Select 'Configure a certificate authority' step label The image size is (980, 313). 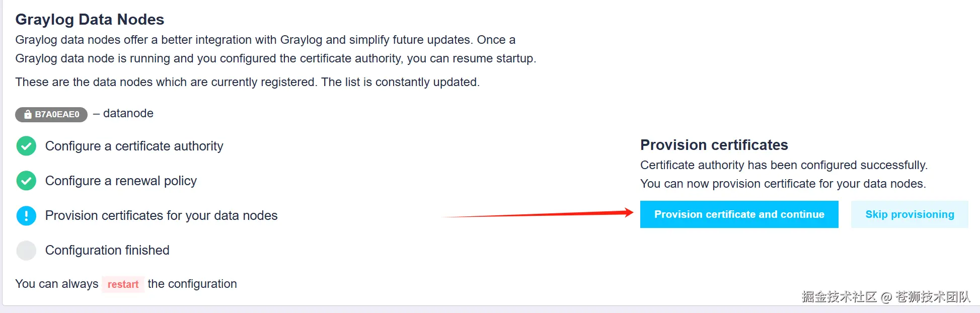[x=134, y=146]
